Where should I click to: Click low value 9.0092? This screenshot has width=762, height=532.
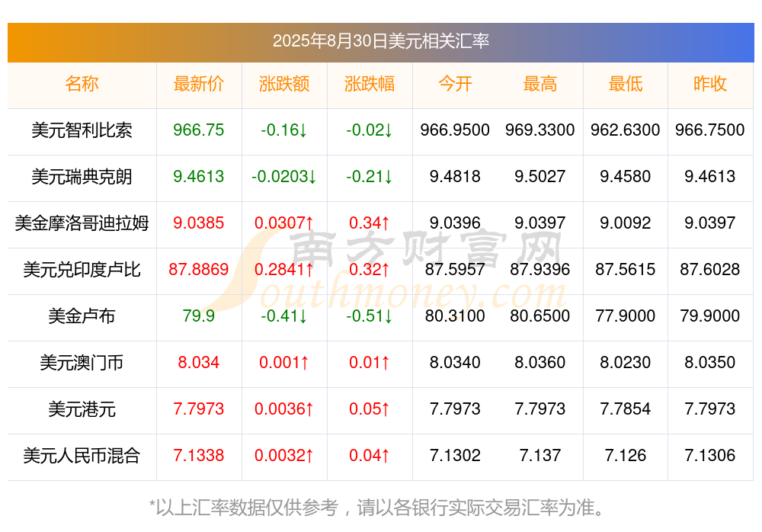[625, 223]
